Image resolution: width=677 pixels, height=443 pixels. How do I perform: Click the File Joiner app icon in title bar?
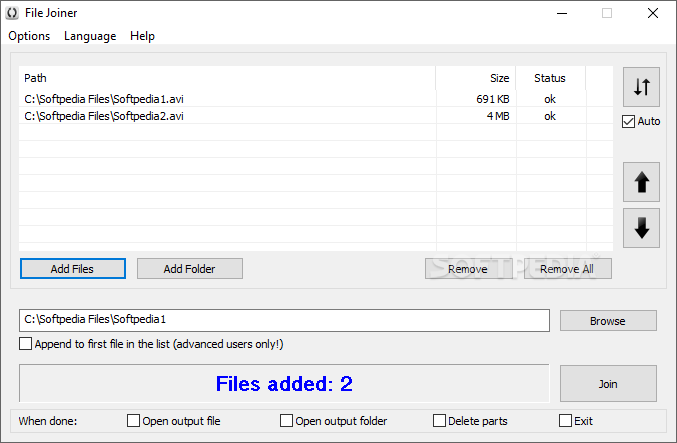point(12,13)
